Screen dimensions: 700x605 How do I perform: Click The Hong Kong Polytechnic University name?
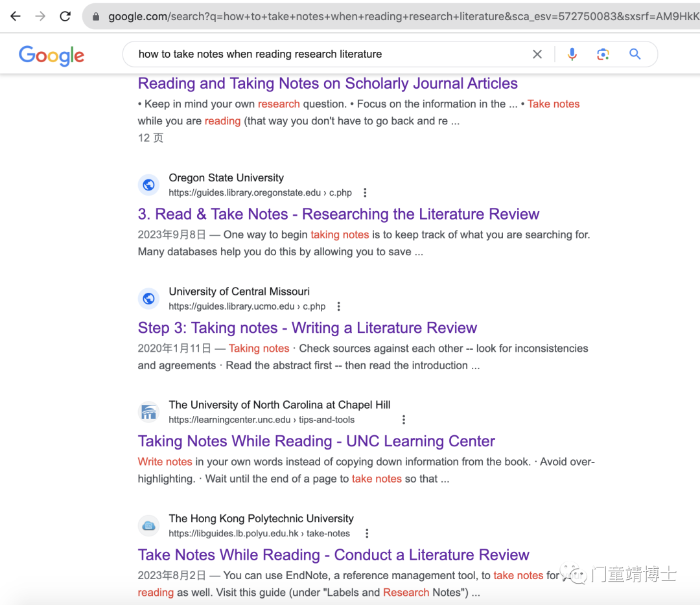261,519
